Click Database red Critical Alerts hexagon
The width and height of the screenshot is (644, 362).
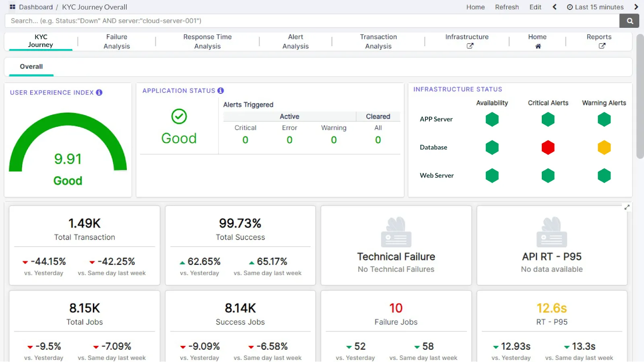point(548,148)
